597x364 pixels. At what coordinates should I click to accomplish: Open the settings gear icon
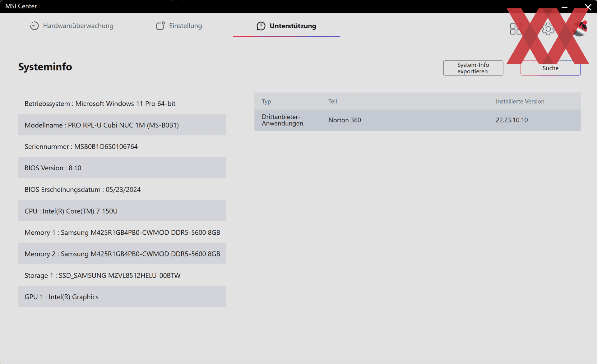548,29
